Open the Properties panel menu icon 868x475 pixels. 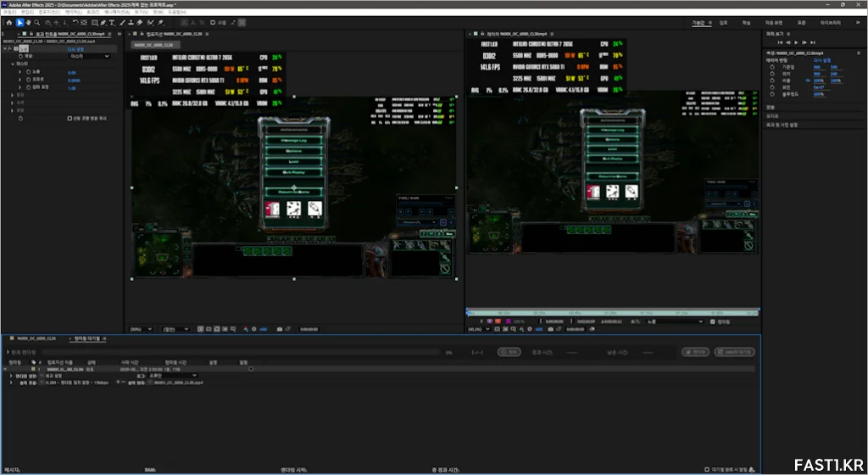859,53
